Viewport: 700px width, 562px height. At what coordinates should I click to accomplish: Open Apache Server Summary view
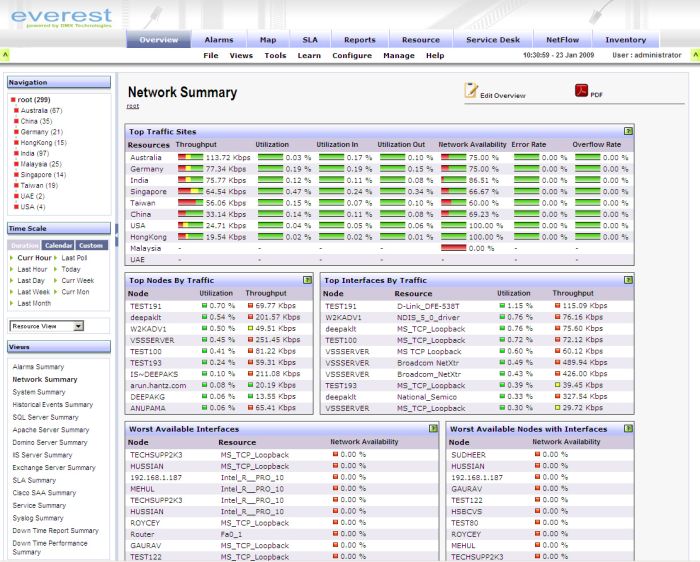click(x=51, y=429)
